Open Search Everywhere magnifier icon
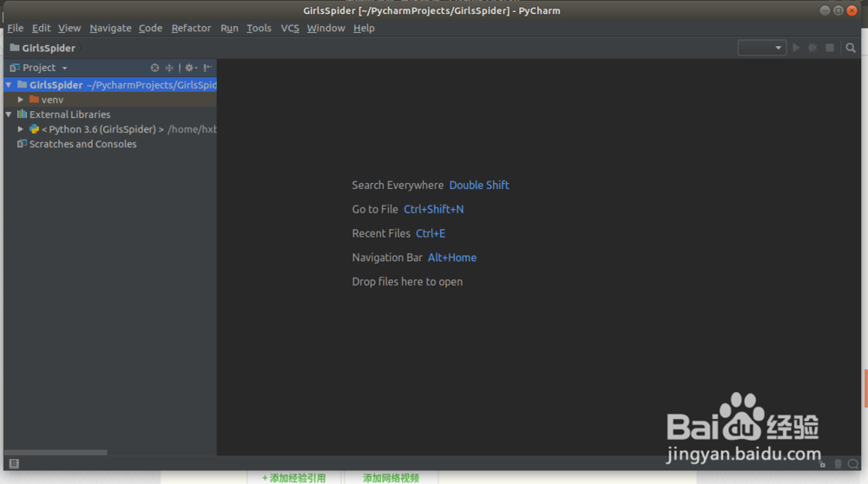868x484 pixels. (x=851, y=48)
